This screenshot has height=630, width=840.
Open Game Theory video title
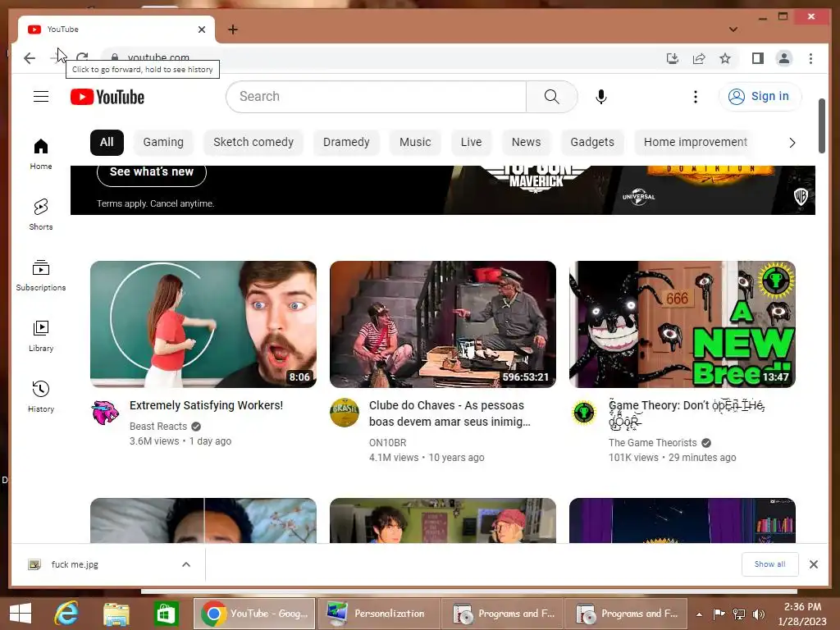point(687,413)
